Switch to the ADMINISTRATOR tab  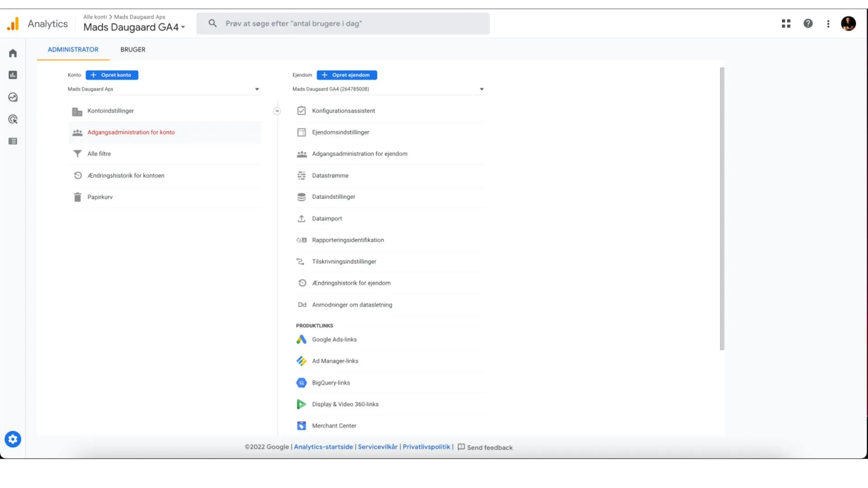coord(73,50)
